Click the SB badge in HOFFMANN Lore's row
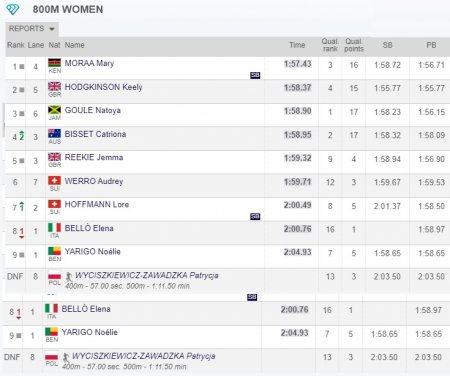Viewport: 450px width, 376px height. tap(255, 217)
